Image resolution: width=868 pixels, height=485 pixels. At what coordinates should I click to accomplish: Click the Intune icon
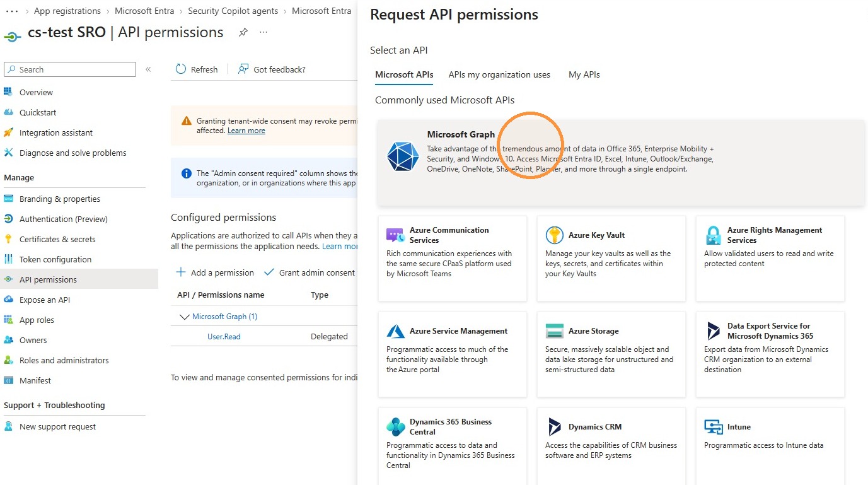click(x=713, y=427)
